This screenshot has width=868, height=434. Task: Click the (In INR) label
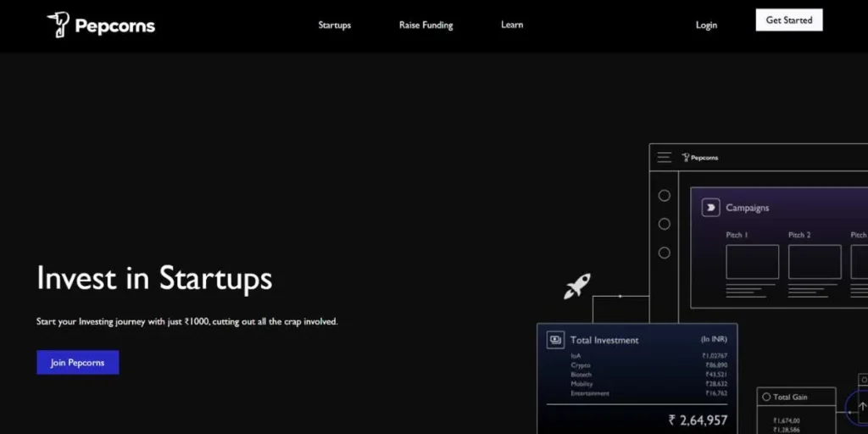pyautogui.click(x=714, y=339)
